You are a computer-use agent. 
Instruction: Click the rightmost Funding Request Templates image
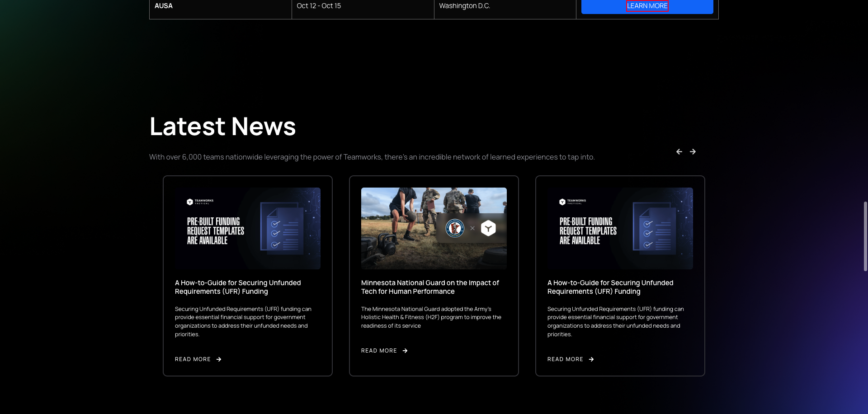[620, 228]
